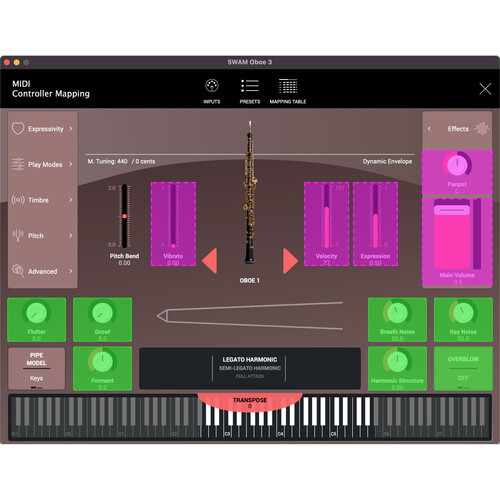
Task: Click the M. Tuning 440 value
Action: 108,161
